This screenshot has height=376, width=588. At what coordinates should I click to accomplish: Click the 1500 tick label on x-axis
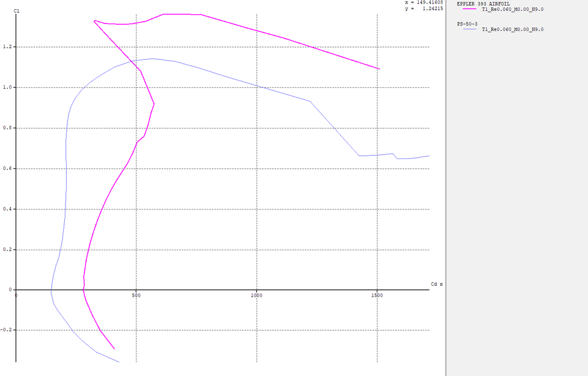377,296
